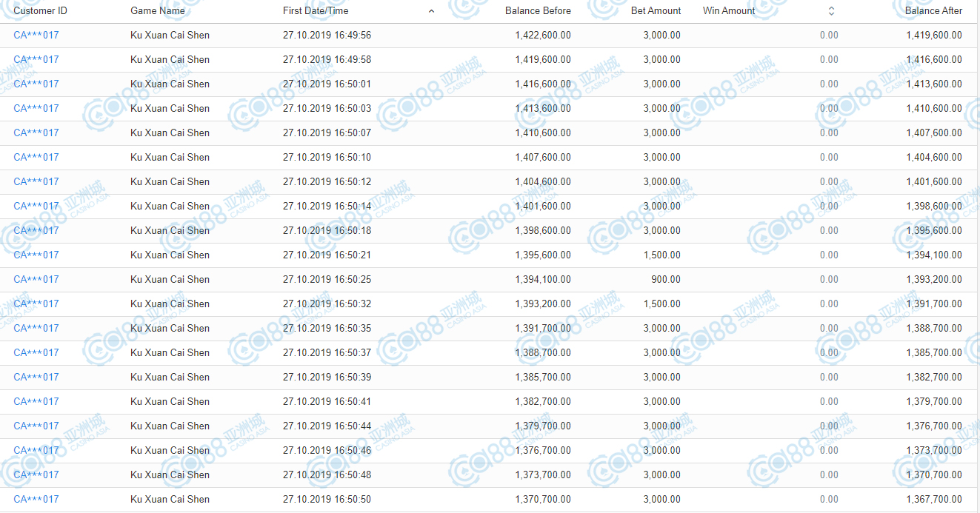This screenshot has height=513, width=980.
Task: Click Balance After value 1,376,700.00
Action: tap(934, 426)
